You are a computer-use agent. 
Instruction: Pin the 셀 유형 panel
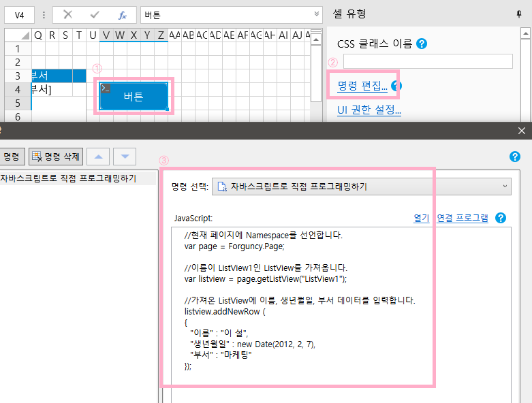point(520,14)
